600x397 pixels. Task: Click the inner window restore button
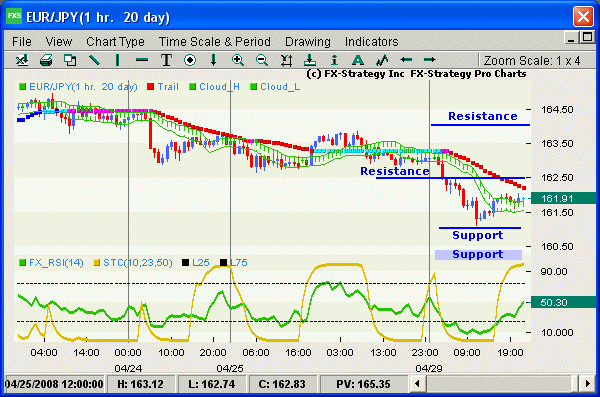[x=587, y=38]
